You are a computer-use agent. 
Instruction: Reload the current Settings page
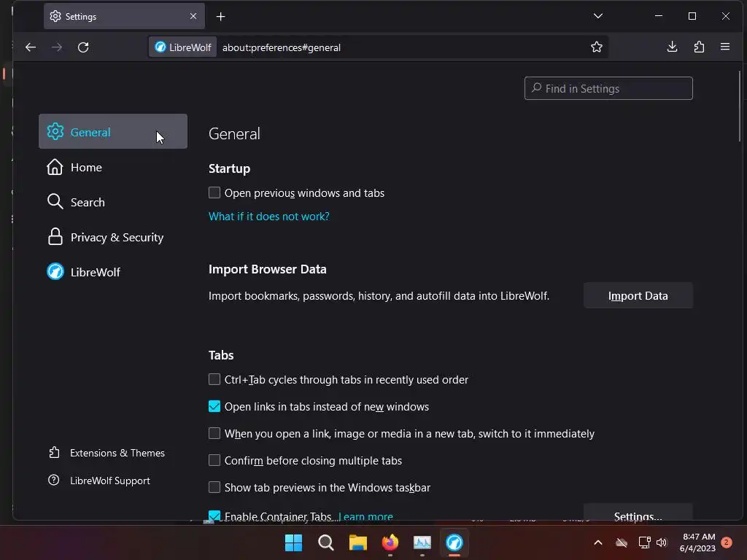click(83, 47)
